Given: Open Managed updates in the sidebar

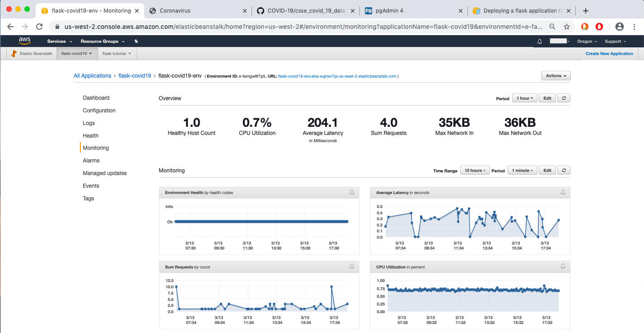Looking at the screenshot, I should point(105,173).
